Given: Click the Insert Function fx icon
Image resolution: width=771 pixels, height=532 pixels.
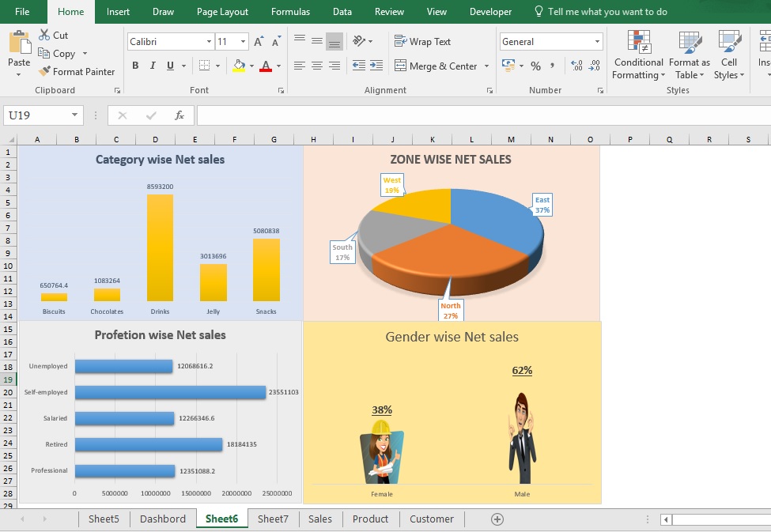Looking at the screenshot, I should pyautogui.click(x=180, y=115).
